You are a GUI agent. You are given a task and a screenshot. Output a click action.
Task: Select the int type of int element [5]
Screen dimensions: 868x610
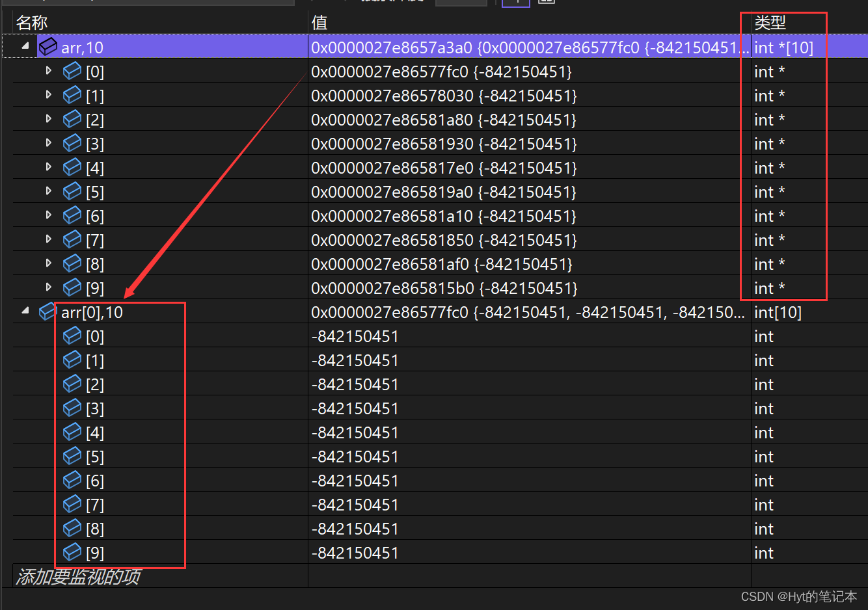764,457
